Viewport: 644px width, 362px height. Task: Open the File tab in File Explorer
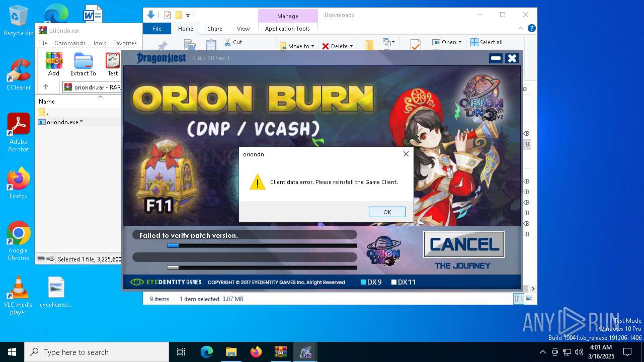(157, 29)
